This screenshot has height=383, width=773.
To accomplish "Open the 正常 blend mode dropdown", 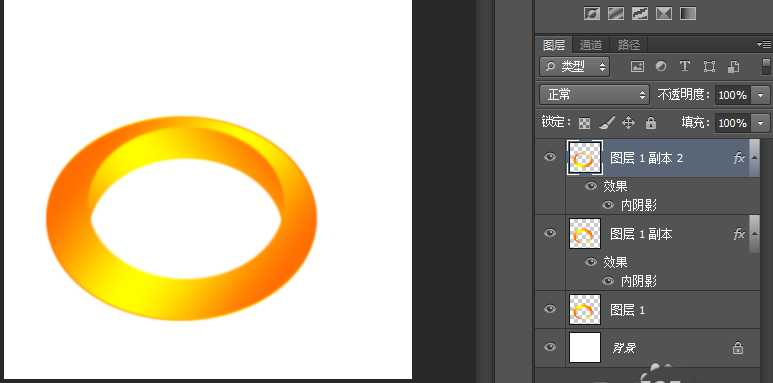I will click(x=595, y=95).
